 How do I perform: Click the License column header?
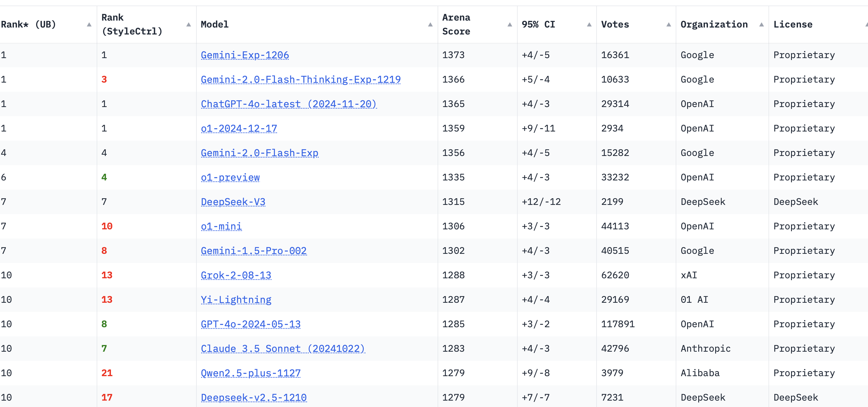click(x=792, y=25)
